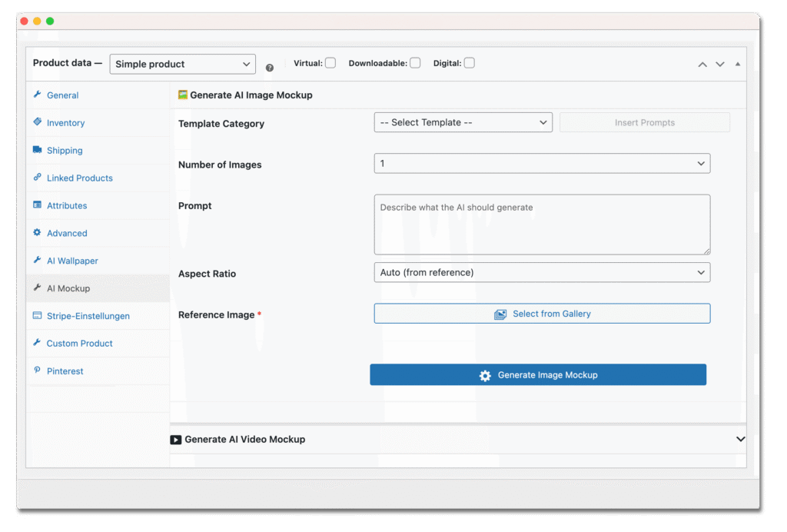Click the Attributes list icon
The height and width of the screenshot is (532, 787).
(x=38, y=205)
